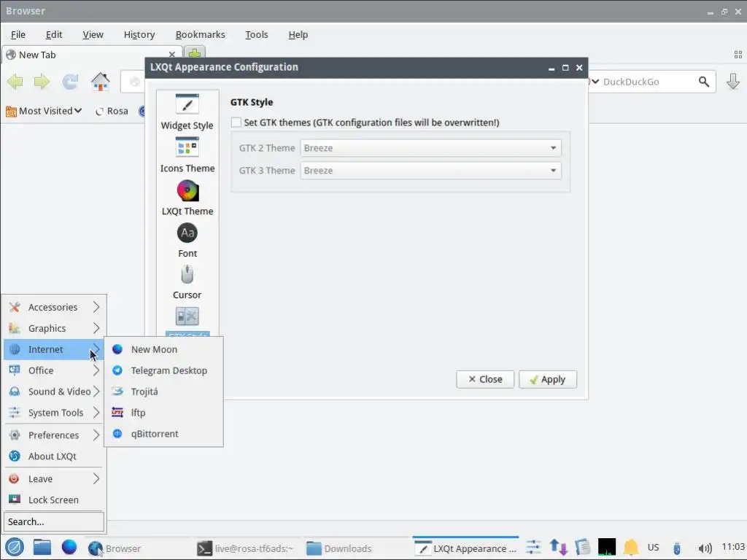Screen dimensions: 747x560
Task: Open the notifications bell tray icon
Action: [631, 548]
